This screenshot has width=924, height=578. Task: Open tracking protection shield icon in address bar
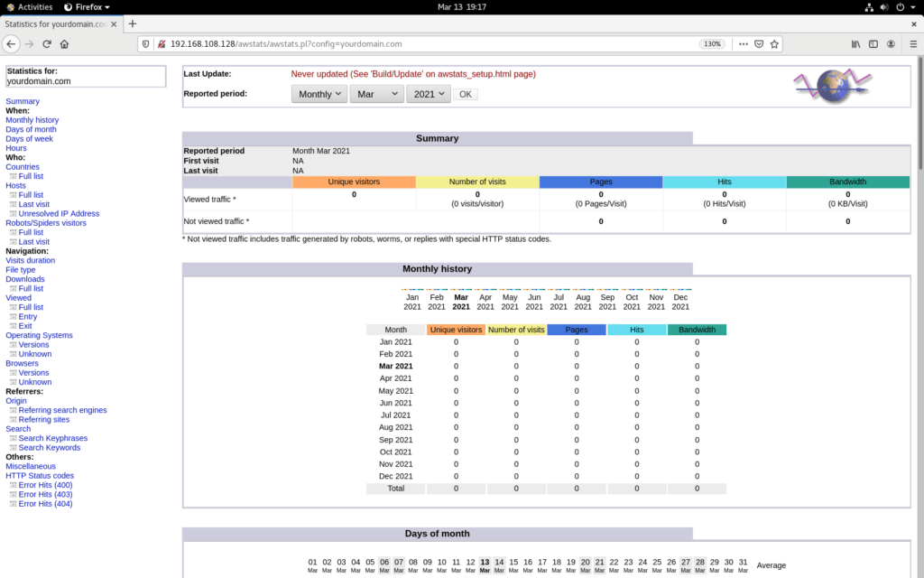(145, 44)
